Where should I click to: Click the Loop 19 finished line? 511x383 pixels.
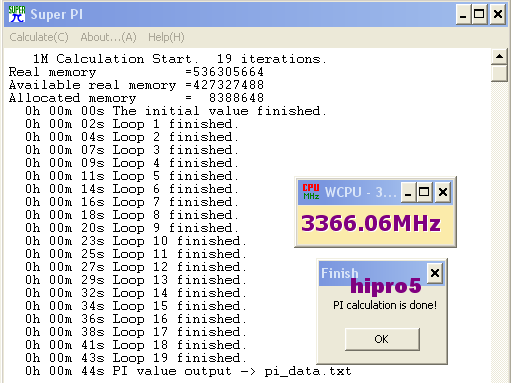(136, 358)
